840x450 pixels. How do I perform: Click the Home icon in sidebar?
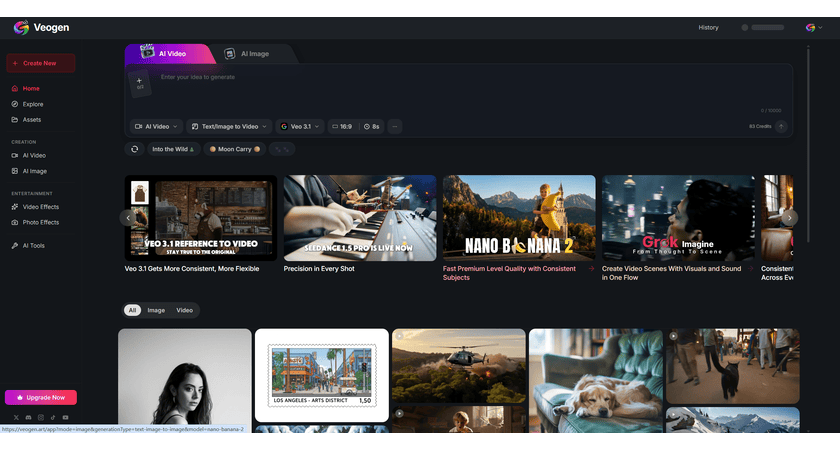(x=15, y=88)
